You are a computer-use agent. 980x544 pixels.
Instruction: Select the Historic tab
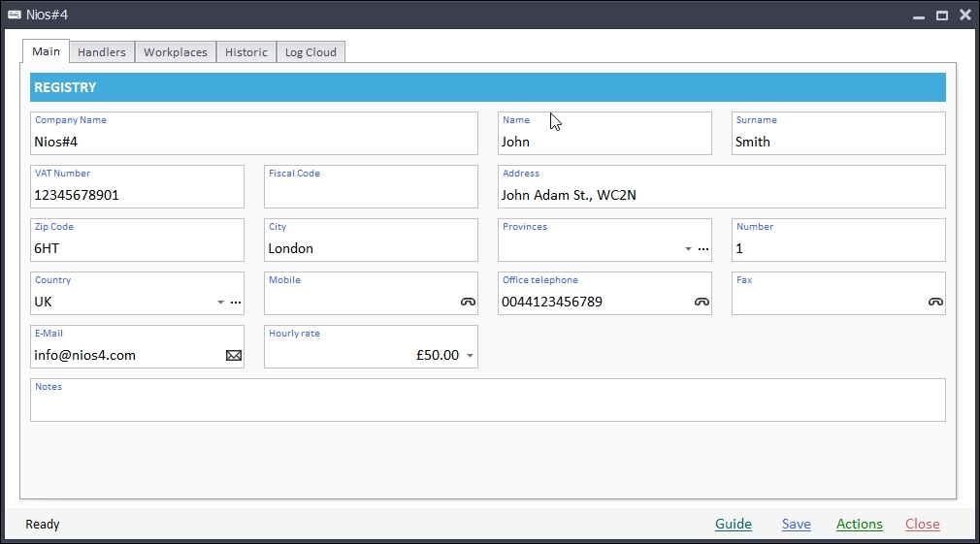pos(246,52)
